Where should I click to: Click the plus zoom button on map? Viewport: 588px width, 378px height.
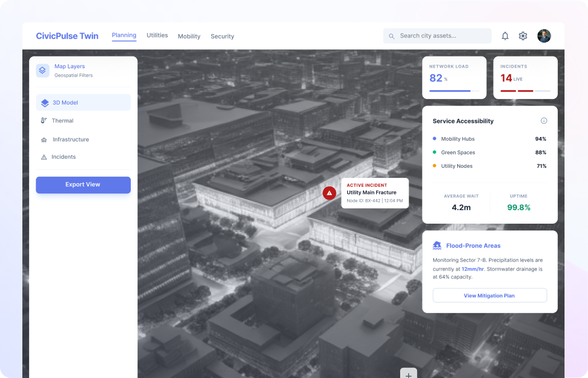coord(408,374)
